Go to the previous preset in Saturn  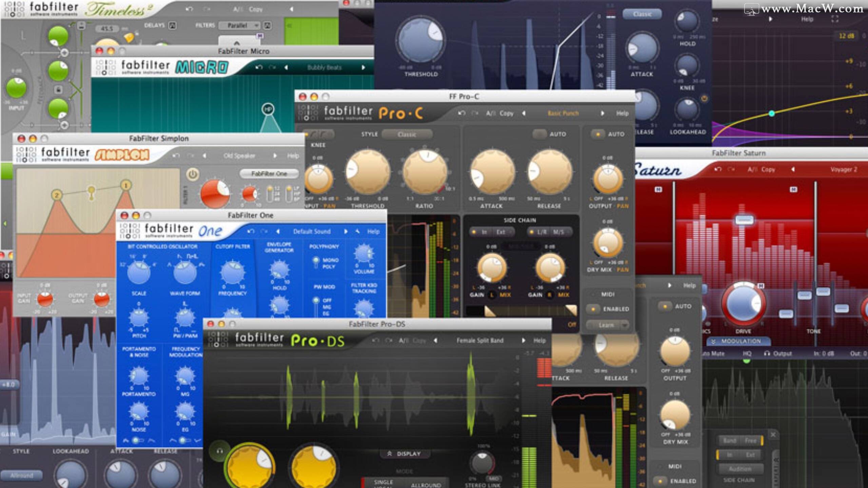coord(793,169)
